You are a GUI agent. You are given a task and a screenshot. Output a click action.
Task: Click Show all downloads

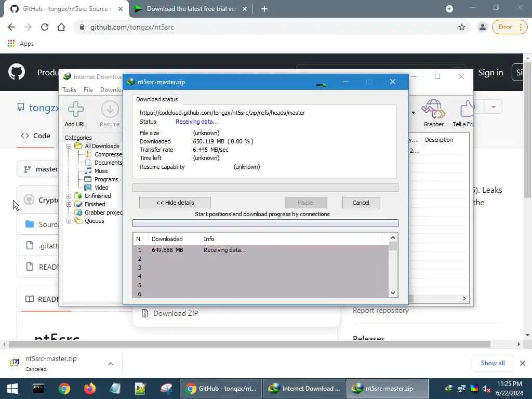(x=493, y=363)
